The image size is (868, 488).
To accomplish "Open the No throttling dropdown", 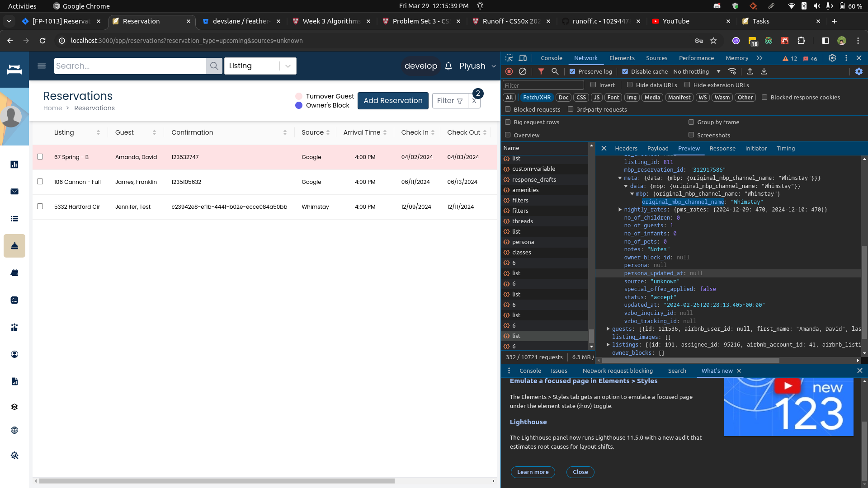I will coord(696,71).
